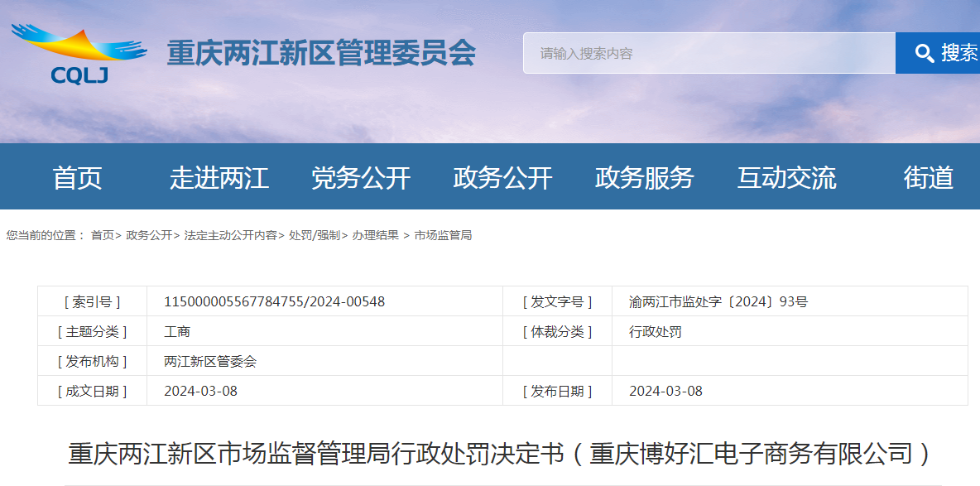Open the 党务公开 navigation item
The width and height of the screenshot is (980, 486).
click(361, 178)
